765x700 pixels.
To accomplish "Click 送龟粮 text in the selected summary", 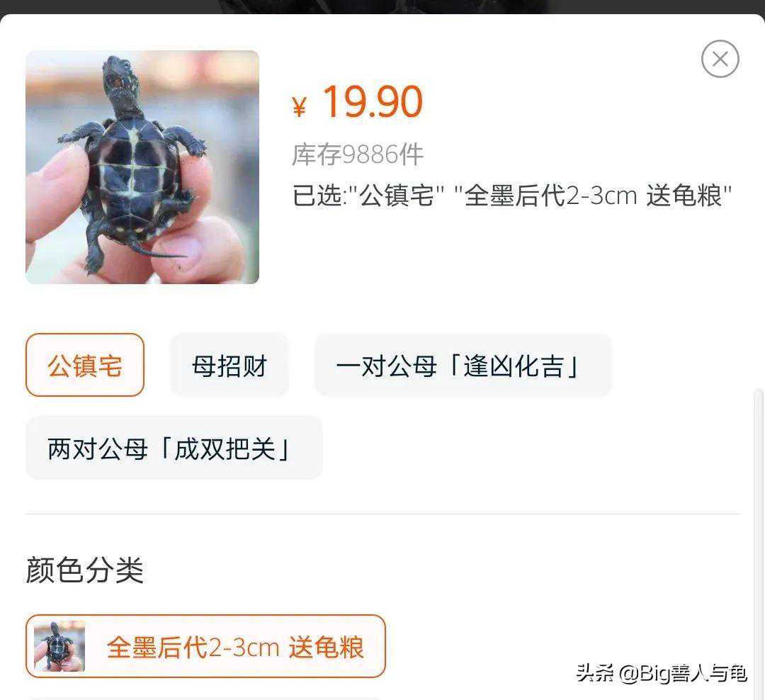I will pyautogui.click(x=684, y=196).
